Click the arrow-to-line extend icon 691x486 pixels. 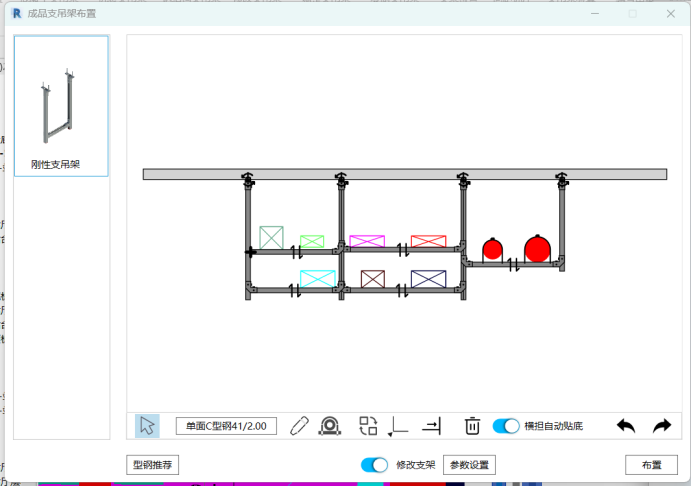click(431, 426)
